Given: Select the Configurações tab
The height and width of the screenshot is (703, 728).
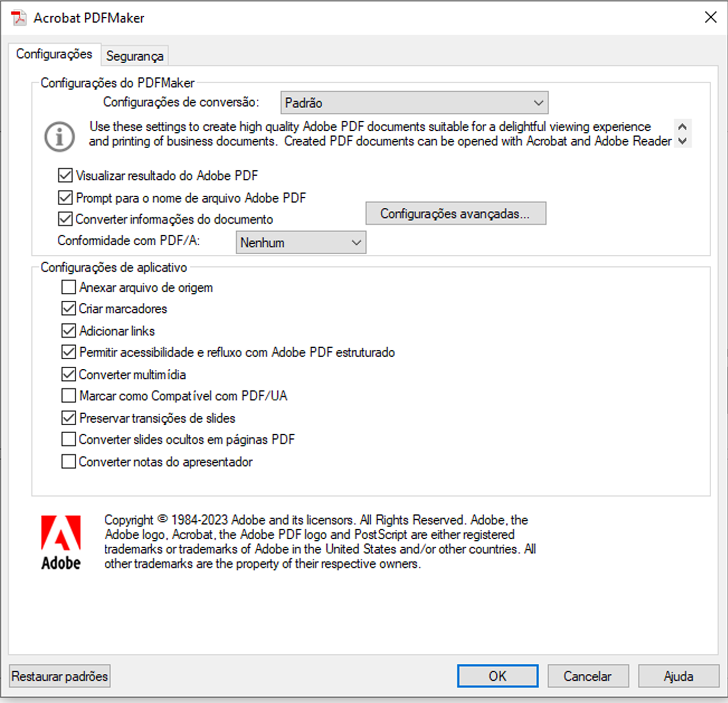Looking at the screenshot, I should pos(54,53).
